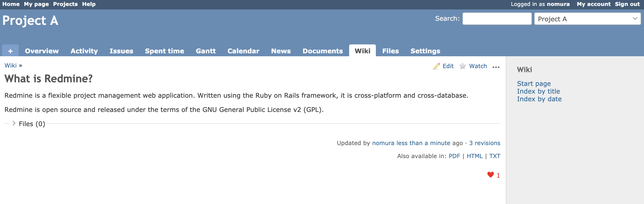Switch to the Overview tab
The height and width of the screenshot is (204, 644).
[42, 51]
